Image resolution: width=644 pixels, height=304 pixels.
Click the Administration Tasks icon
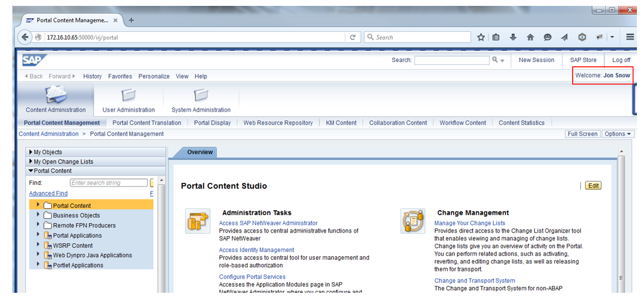coord(198,221)
